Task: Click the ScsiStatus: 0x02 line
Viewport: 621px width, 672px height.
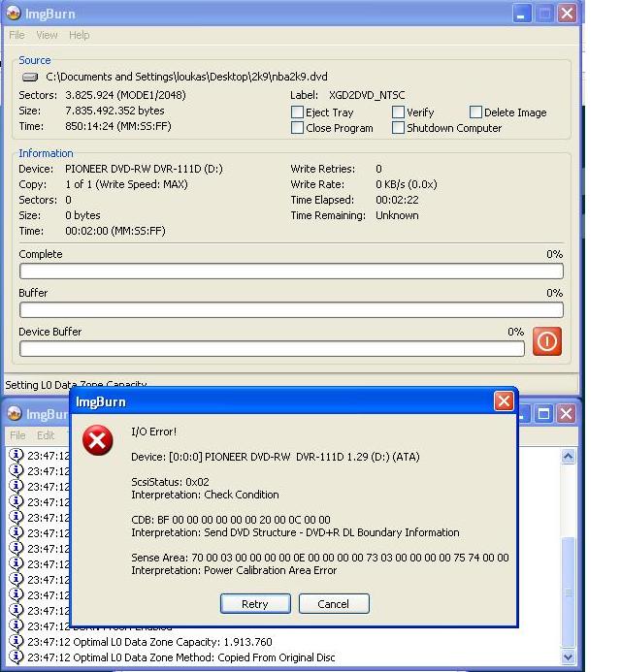Action: coord(170,482)
